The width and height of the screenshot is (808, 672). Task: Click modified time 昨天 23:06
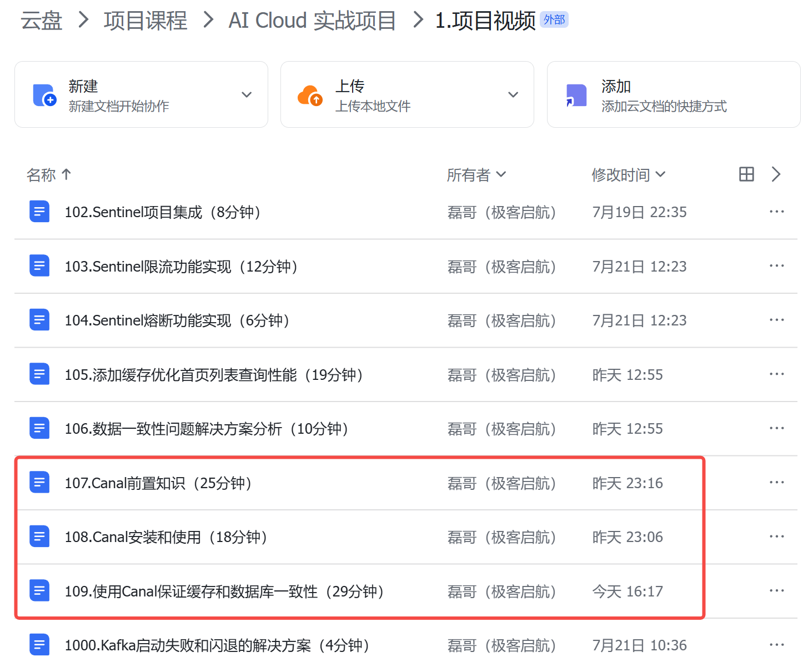[x=628, y=537]
